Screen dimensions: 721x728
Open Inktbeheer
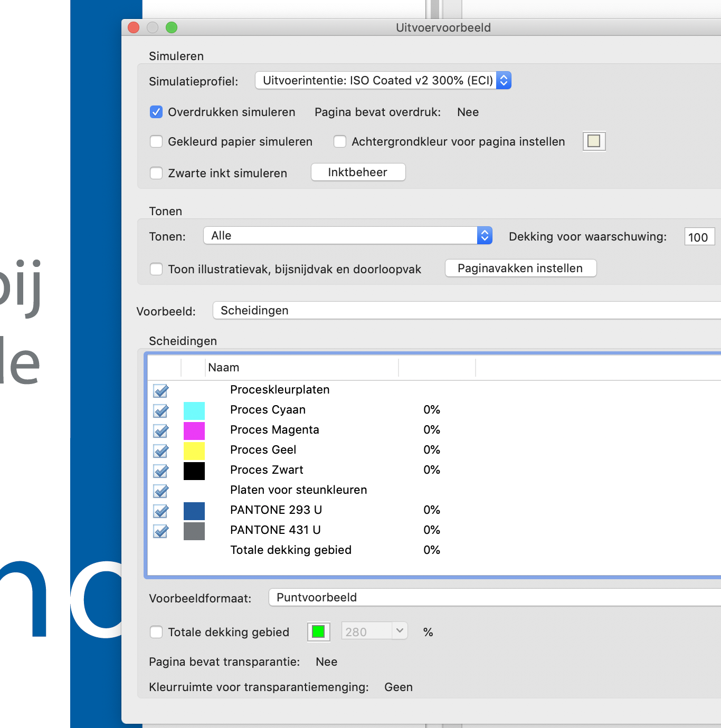pos(358,172)
